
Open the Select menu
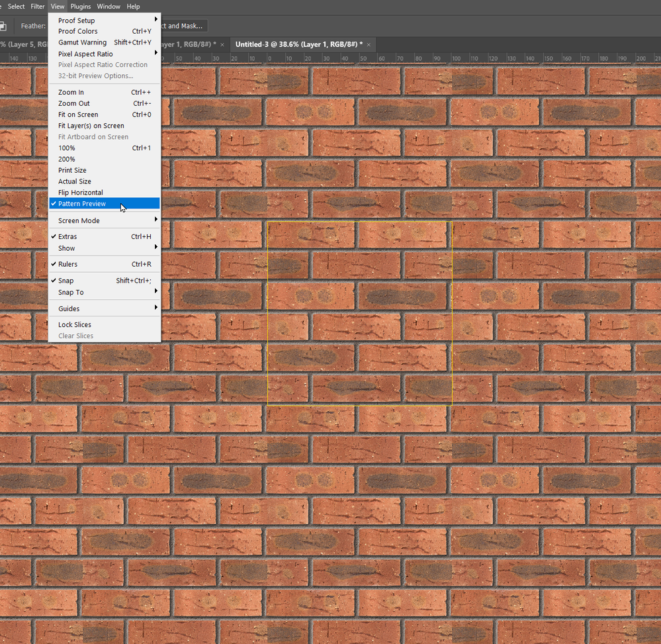tap(16, 7)
